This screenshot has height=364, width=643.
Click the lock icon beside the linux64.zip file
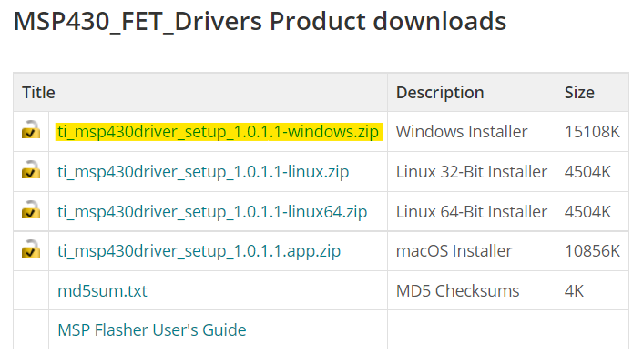pyautogui.click(x=31, y=211)
